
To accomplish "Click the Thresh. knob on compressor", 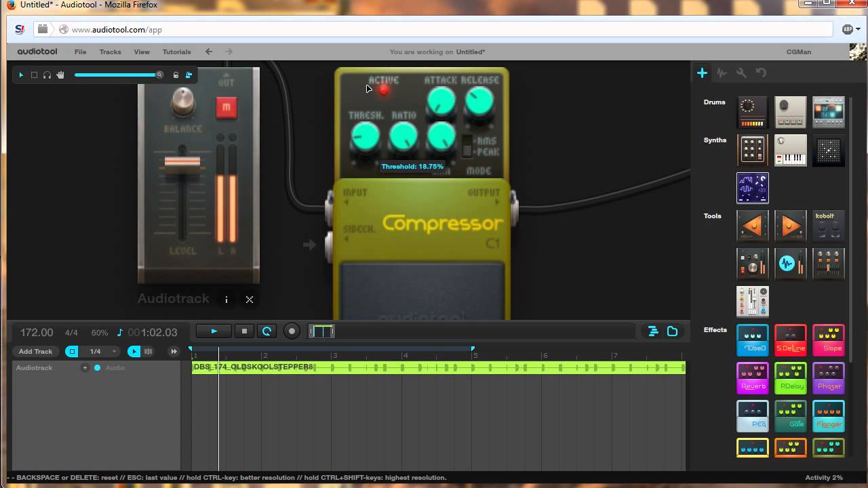I will [x=366, y=137].
